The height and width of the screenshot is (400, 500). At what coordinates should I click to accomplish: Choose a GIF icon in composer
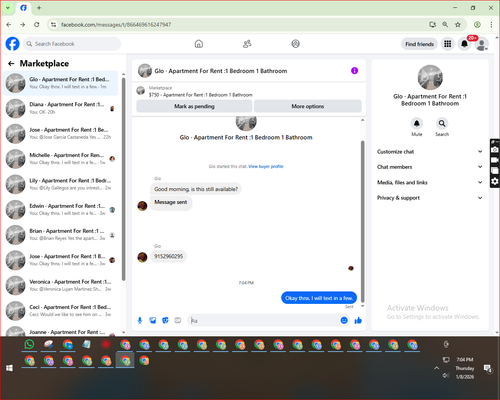pos(178,320)
